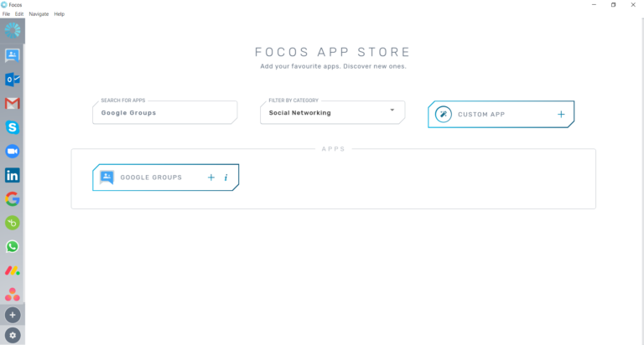
Task: Open Skype from the sidebar
Action: coord(13,127)
